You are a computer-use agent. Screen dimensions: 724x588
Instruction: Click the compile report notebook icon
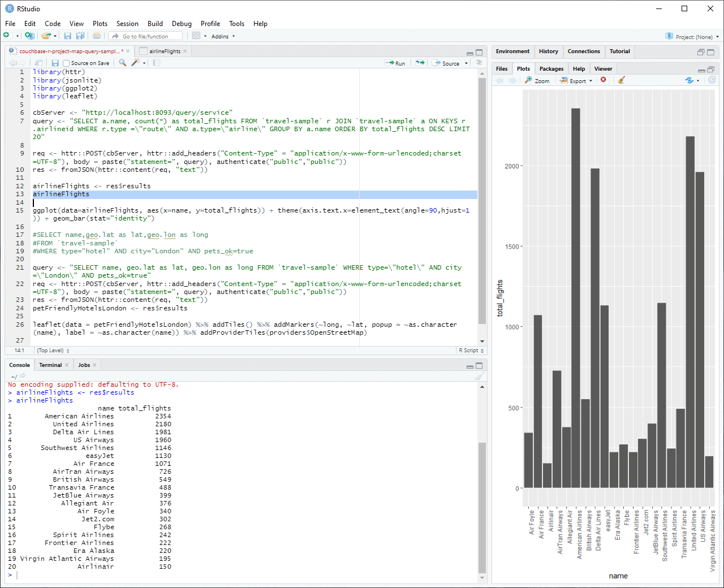157,63
